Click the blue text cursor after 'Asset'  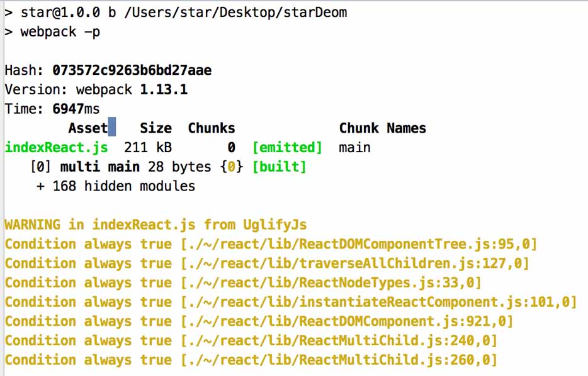pyautogui.click(x=112, y=127)
